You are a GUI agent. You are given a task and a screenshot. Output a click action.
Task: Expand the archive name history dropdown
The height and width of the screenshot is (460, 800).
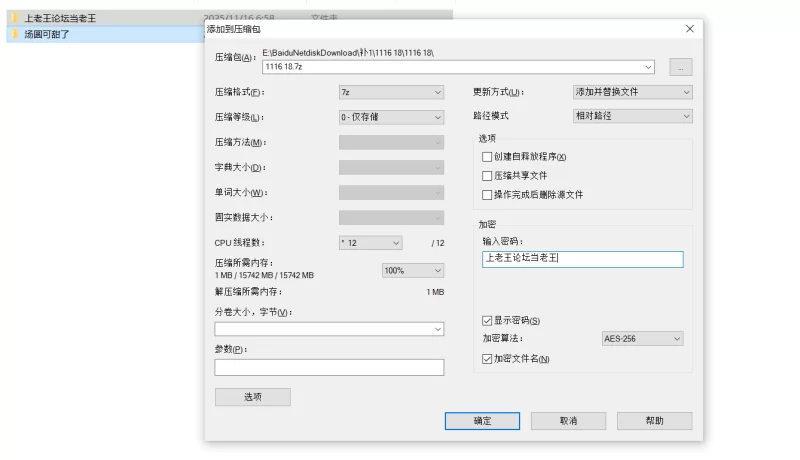click(x=648, y=67)
